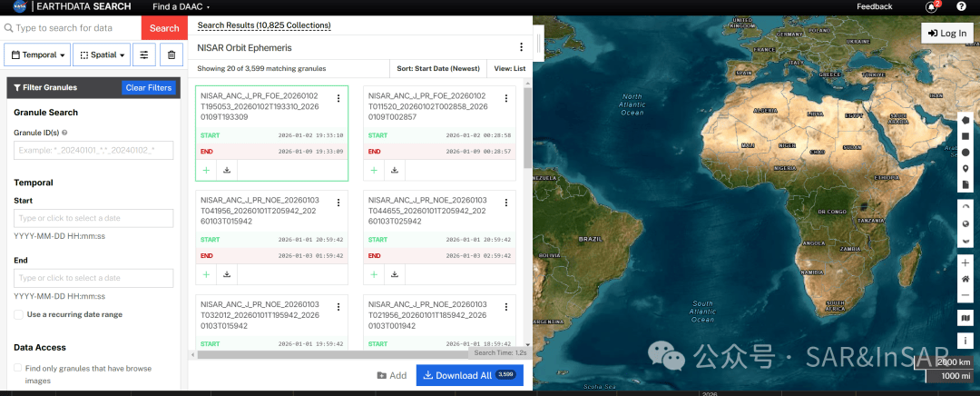Open advanced search filter sliders icon
The height and width of the screenshot is (396, 980).
[144, 55]
